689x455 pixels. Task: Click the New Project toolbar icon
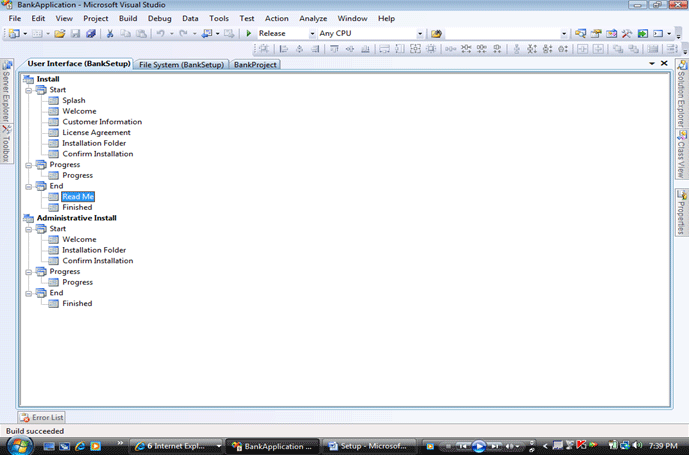[14, 33]
